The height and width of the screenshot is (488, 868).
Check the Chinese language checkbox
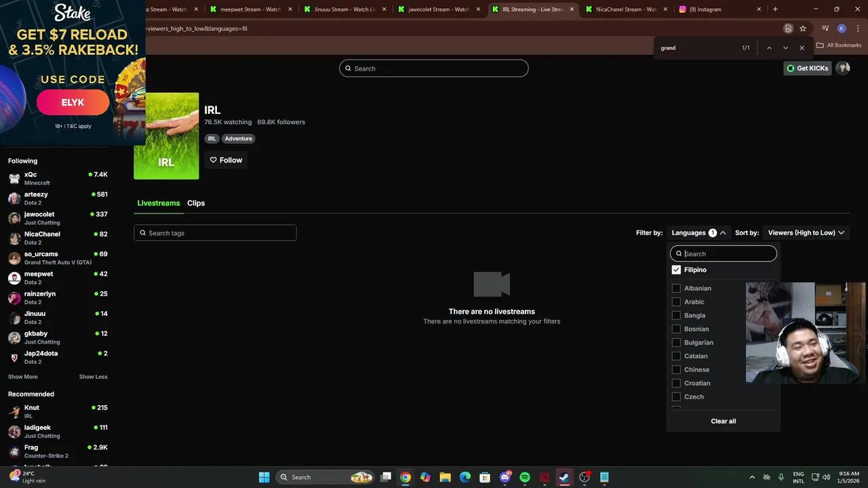click(x=676, y=369)
